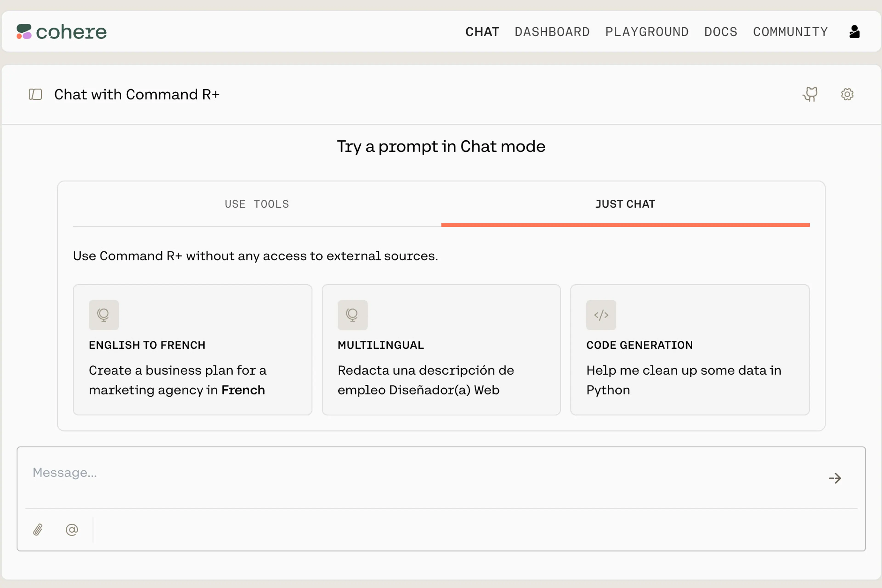The height and width of the screenshot is (588, 882).
Task: Toggle the sidebar panel icon
Action: coord(35,94)
